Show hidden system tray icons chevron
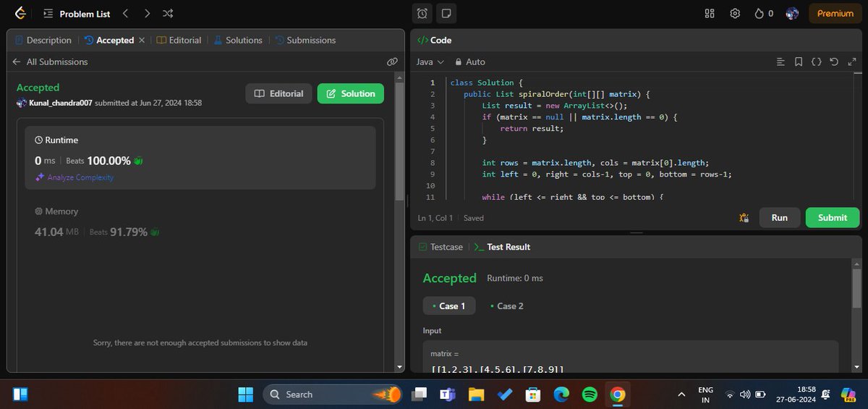Image resolution: width=868 pixels, height=409 pixels. (681, 395)
